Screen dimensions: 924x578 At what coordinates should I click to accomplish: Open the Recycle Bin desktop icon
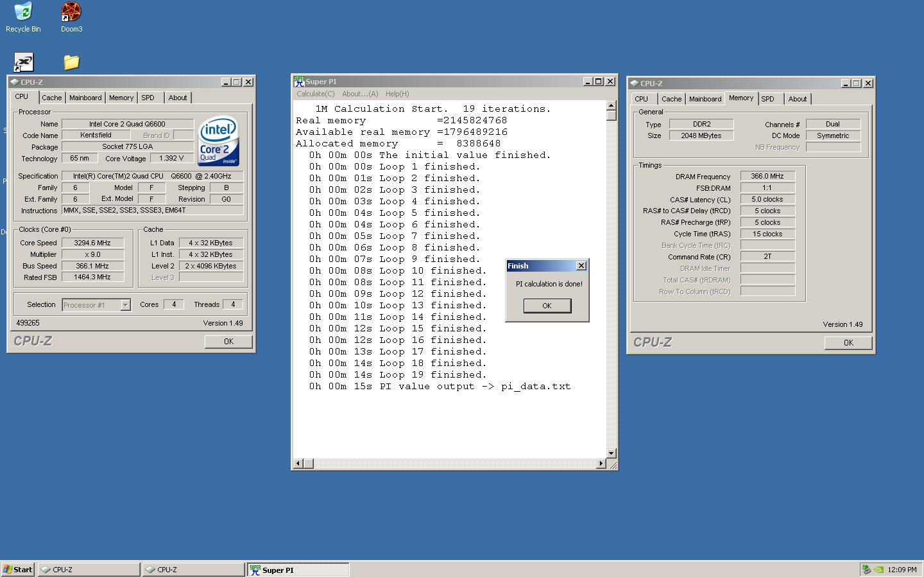pyautogui.click(x=23, y=17)
